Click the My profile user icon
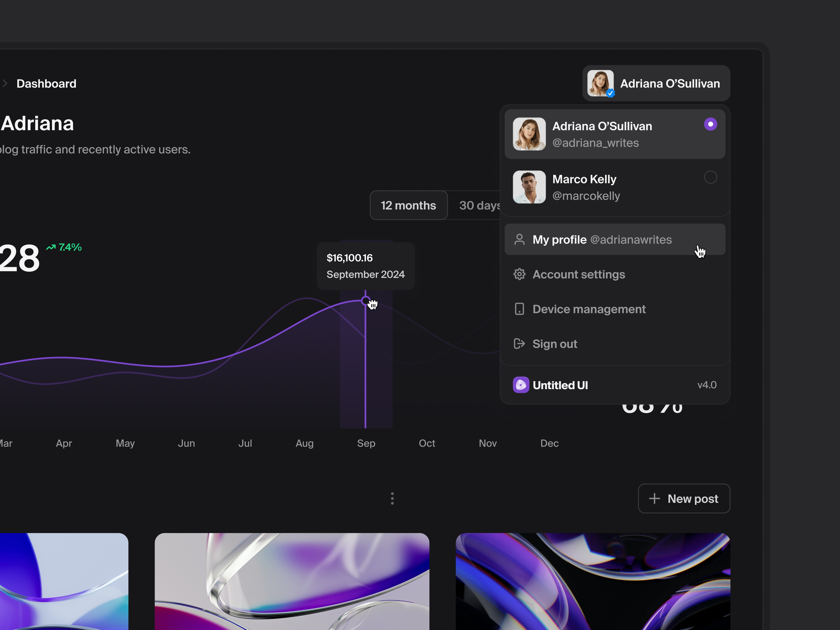840x630 pixels. click(519, 240)
